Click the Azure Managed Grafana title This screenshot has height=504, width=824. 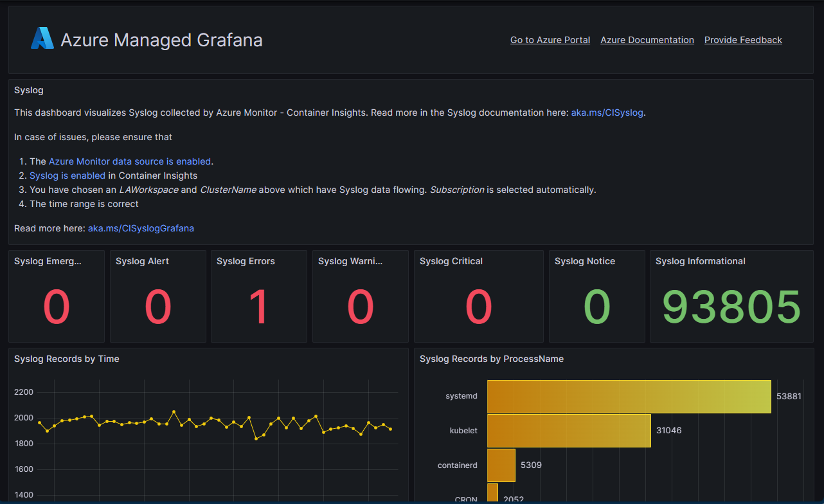[x=161, y=40]
